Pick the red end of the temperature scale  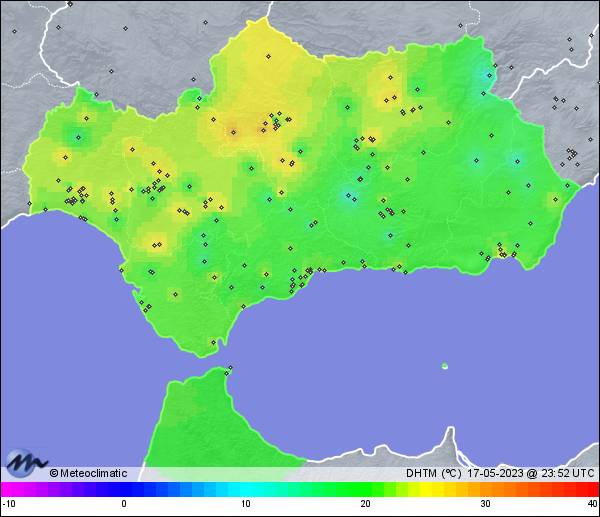(591, 489)
